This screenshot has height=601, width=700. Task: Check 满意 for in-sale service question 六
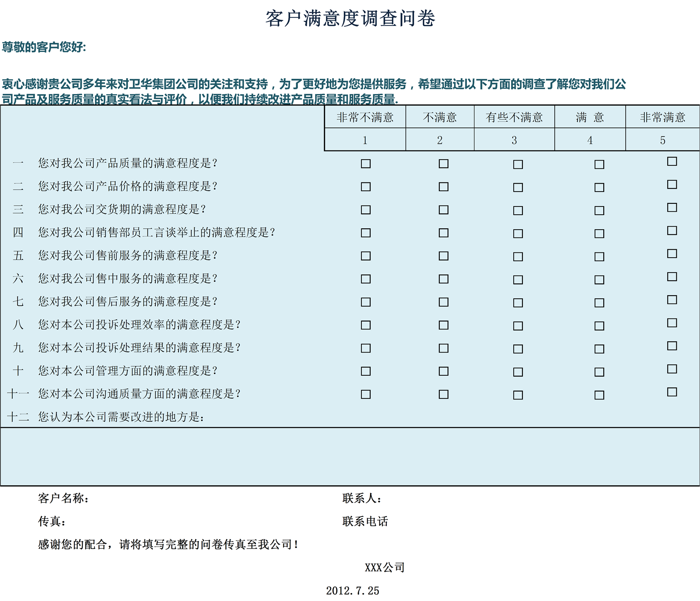tap(599, 280)
